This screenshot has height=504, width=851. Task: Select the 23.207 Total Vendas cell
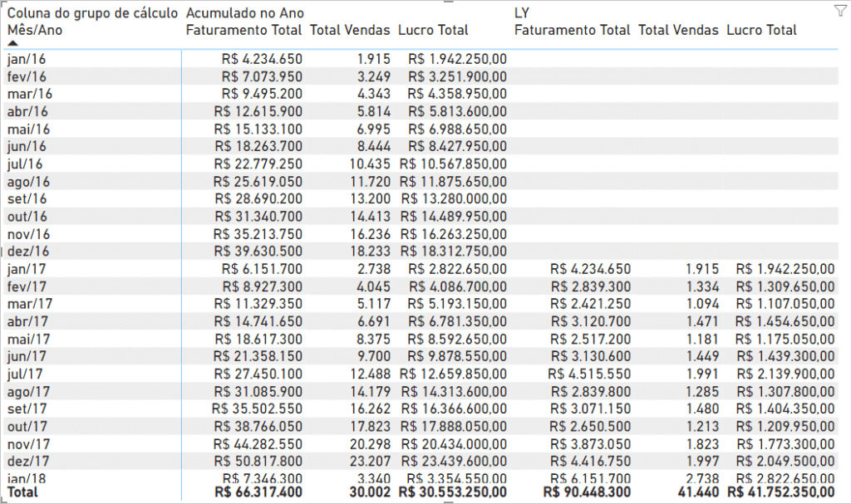pos(371,461)
